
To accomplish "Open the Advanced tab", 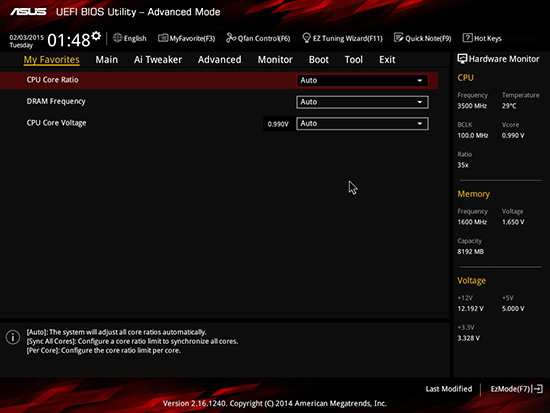I will [x=220, y=60].
